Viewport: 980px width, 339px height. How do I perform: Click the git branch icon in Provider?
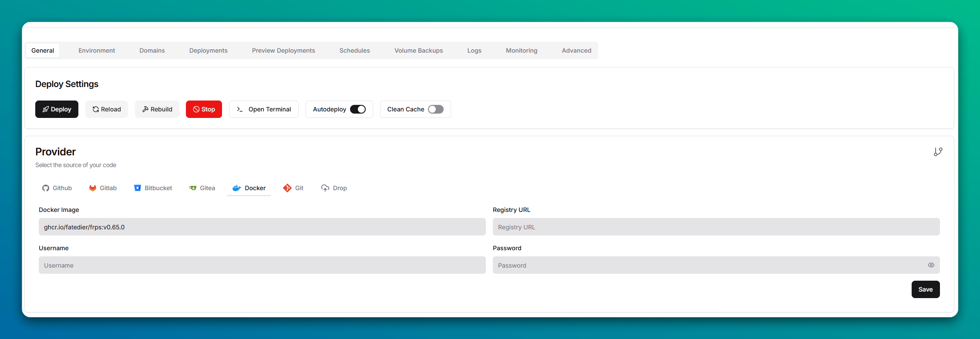click(938, 152)
